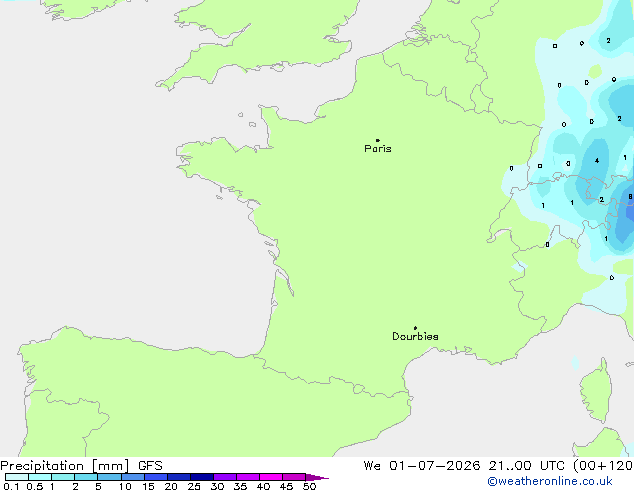Screen dimensions: 634x490
Task: Click the Paris city label
Action: 378,149
